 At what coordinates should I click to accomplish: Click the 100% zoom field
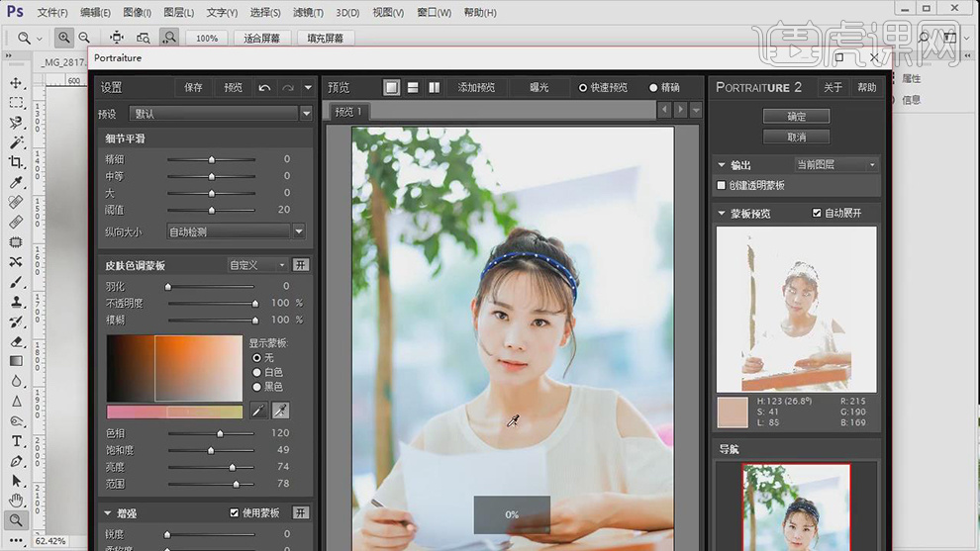[207, 39]
